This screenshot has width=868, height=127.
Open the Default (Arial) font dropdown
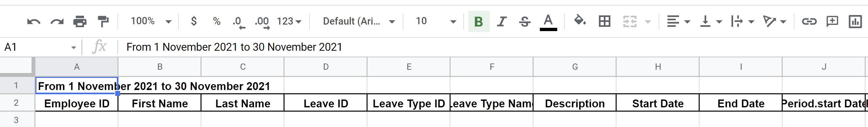point(359,21)
